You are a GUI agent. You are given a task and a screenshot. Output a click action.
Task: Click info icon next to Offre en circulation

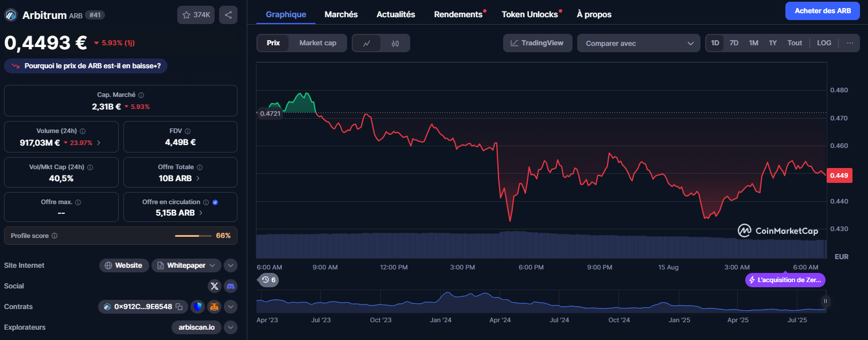coord(206,202)
